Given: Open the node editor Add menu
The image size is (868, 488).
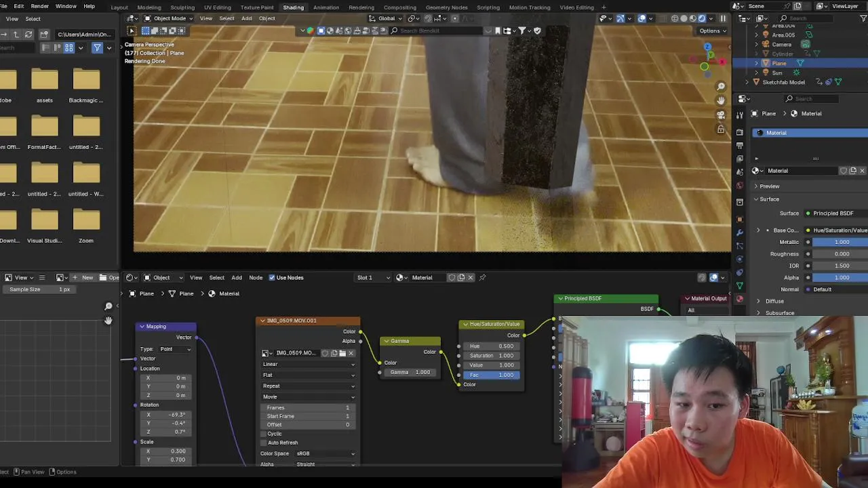Looking at the screenshot, I should [237, 277].
